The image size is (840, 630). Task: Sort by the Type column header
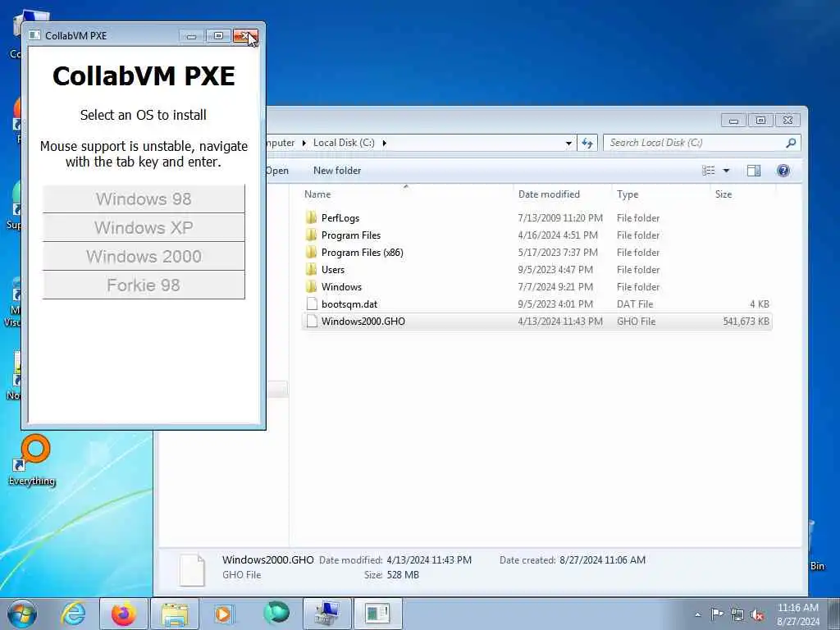tap(628, 194)
